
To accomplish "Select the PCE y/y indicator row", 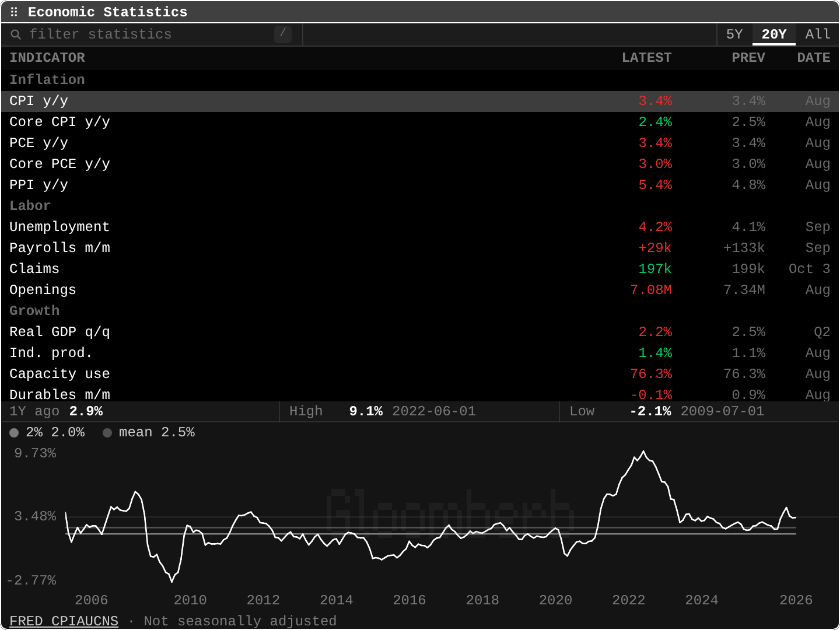I will pyautogui.click(x=420, y=143).
